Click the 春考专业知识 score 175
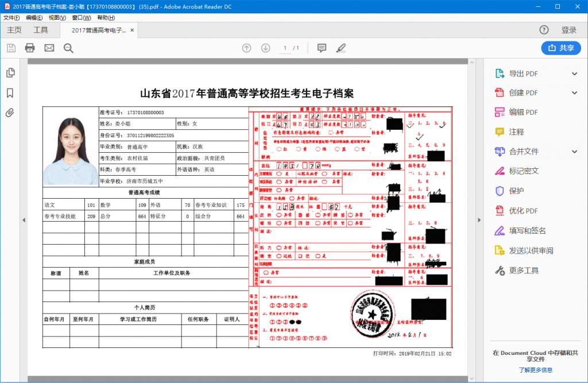Screen dimensions: 588x383 click(x=241, y=205)
